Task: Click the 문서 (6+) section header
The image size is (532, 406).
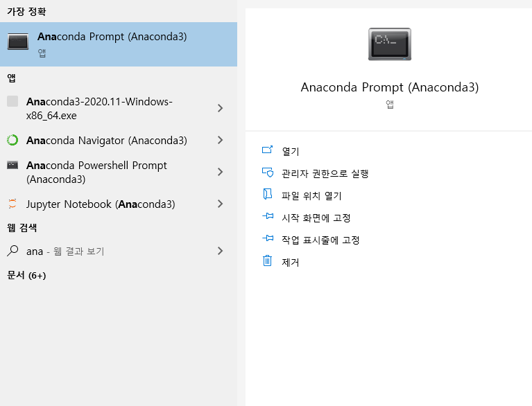Action: (26, 275)
